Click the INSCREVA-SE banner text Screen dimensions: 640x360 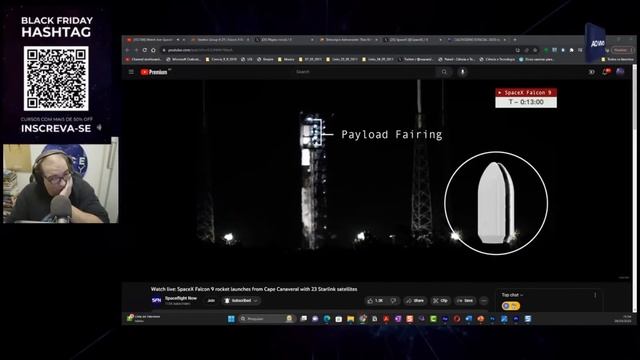pyautogui.click(x=56, y=129)
